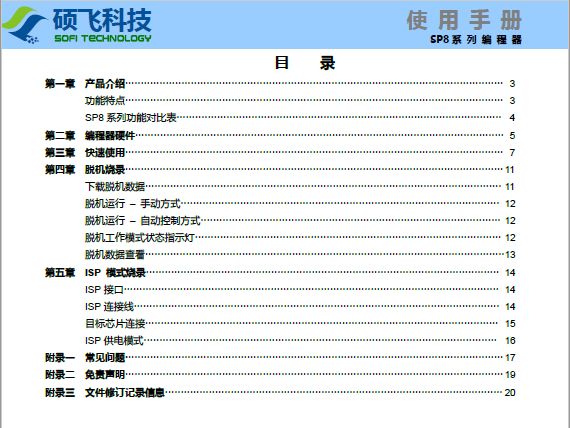
Task: Go to 目标芯片连接 section
Action: click(300, 324)
